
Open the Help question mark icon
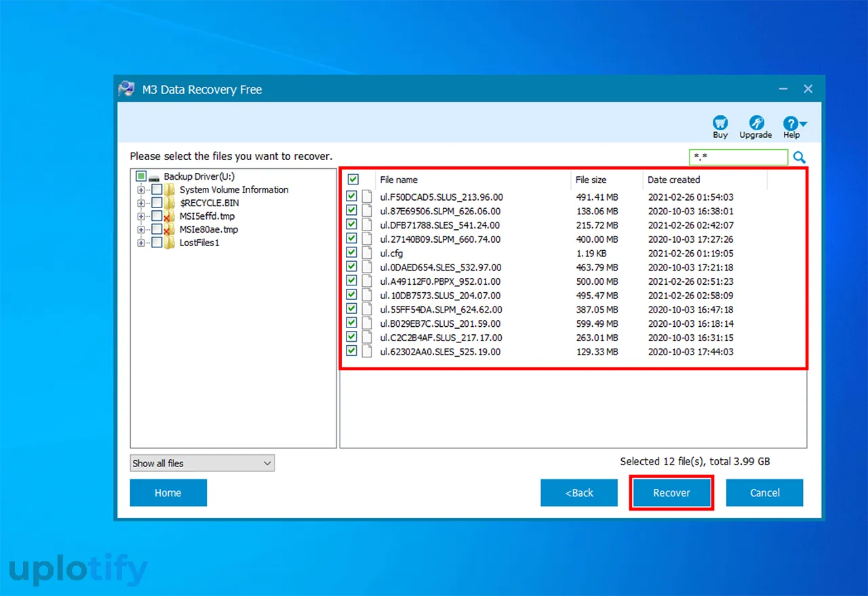pos(791,123)
